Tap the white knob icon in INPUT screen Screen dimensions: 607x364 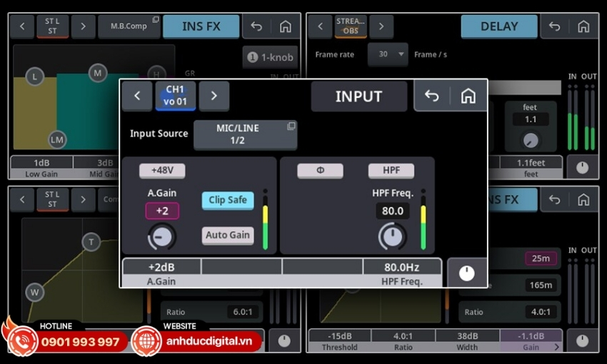(466, 273)
